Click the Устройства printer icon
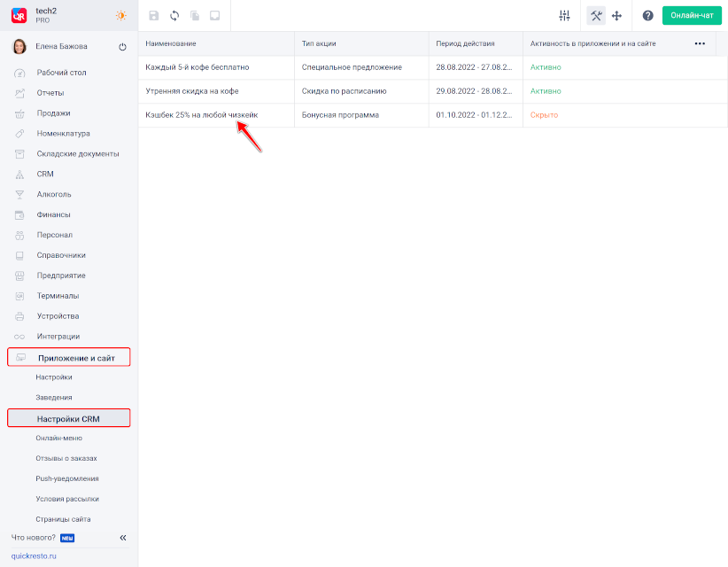Screen dimensions: 728x567 [19, 316]
